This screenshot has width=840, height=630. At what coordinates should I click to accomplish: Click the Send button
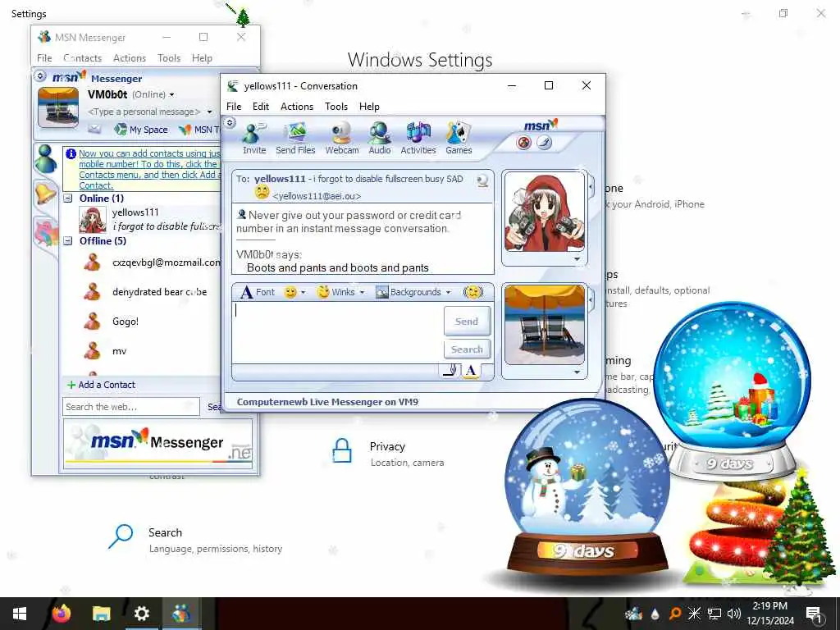(467, 322)
